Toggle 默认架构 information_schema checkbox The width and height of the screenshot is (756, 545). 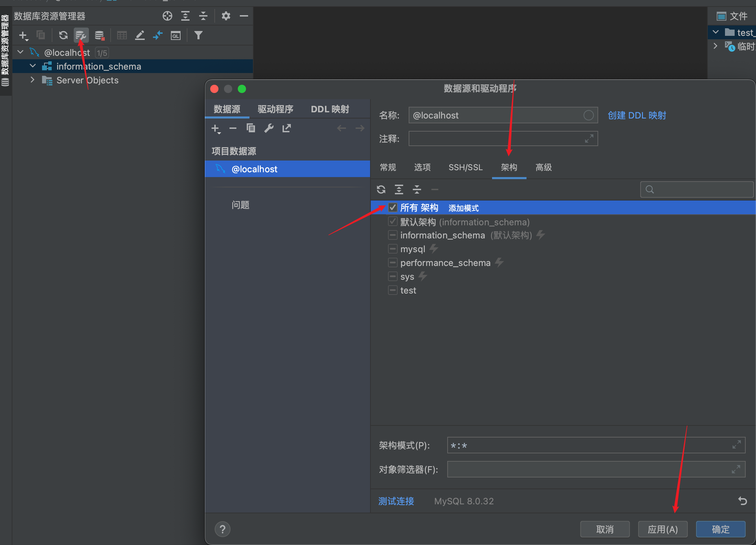click(x=393, y=222)
